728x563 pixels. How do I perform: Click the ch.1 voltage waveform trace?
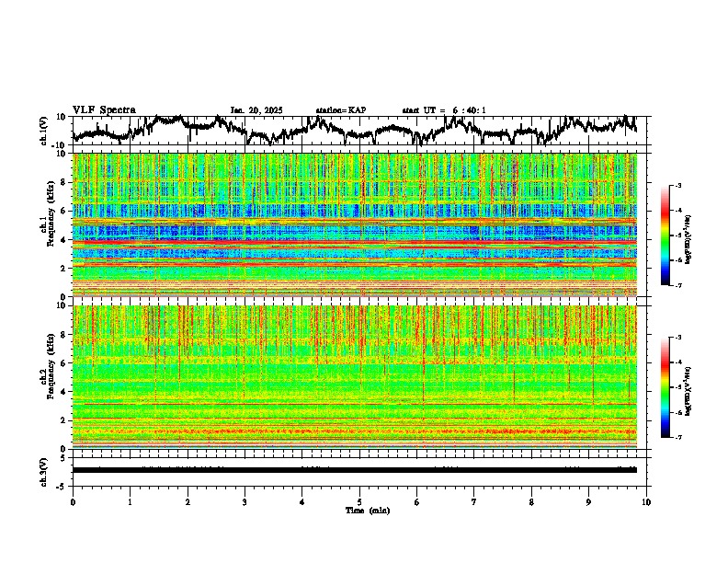pos(355,131)
